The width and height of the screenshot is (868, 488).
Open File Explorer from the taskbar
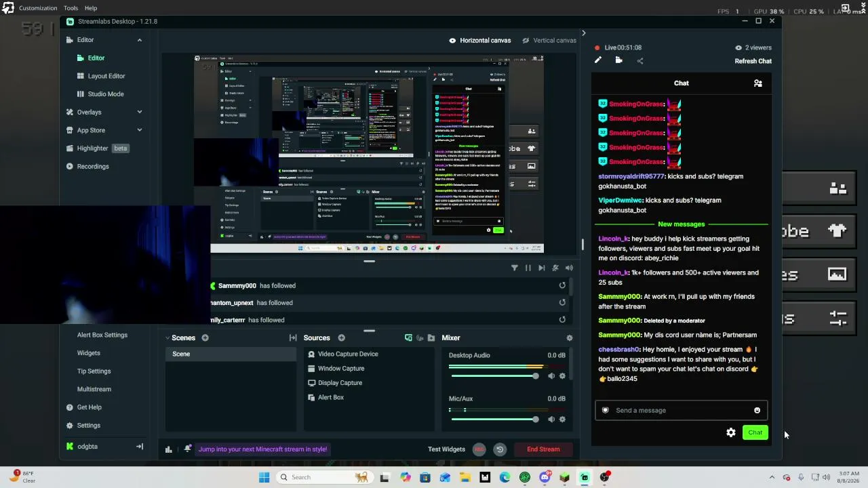[465, 477]
